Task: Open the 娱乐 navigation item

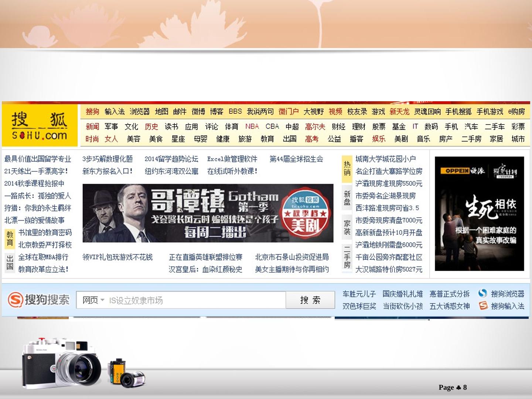Action: pyautogui.click(x=379, y=139)
